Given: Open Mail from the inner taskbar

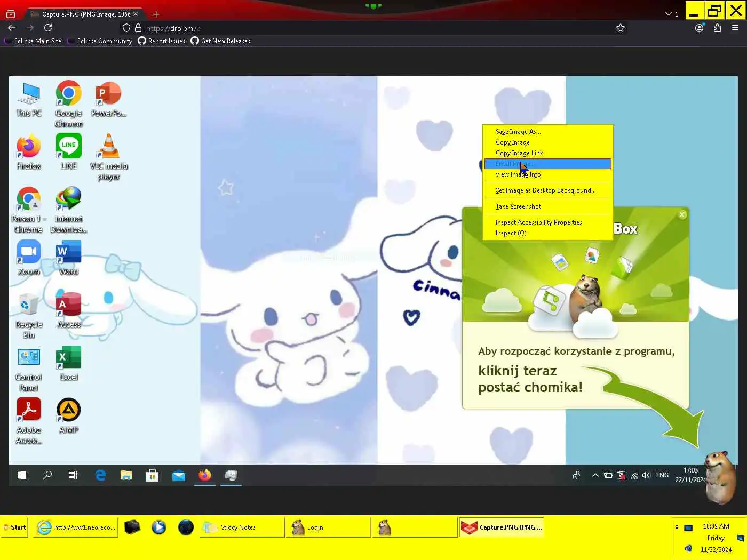Looking at the screenshot, I should click(x=179, y=475).
